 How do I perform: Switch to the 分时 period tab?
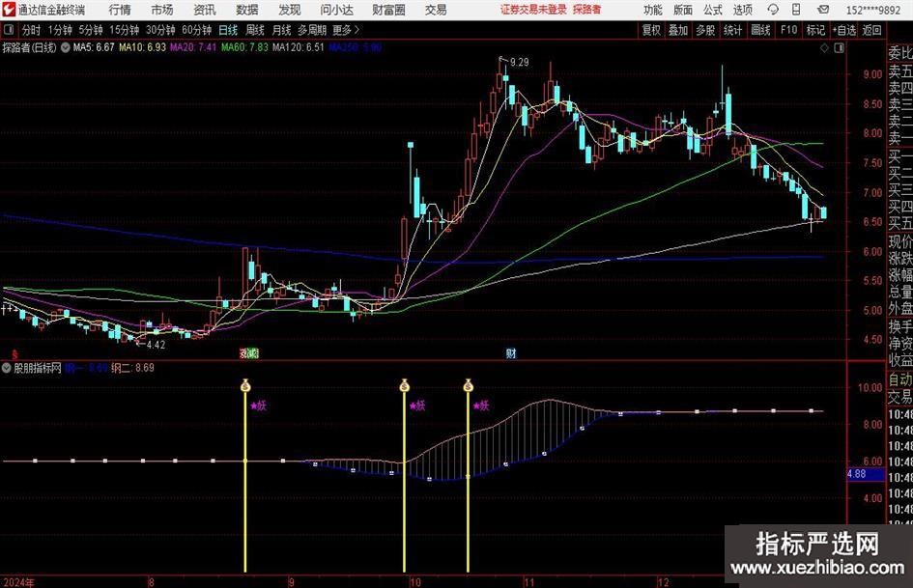tap(31, 30)
